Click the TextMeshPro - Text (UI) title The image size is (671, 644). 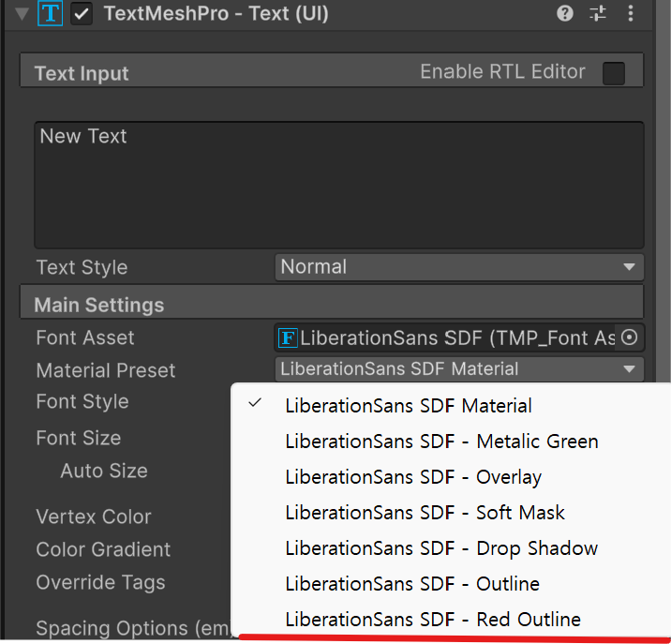pyautogui.click(x=216, y=14)
